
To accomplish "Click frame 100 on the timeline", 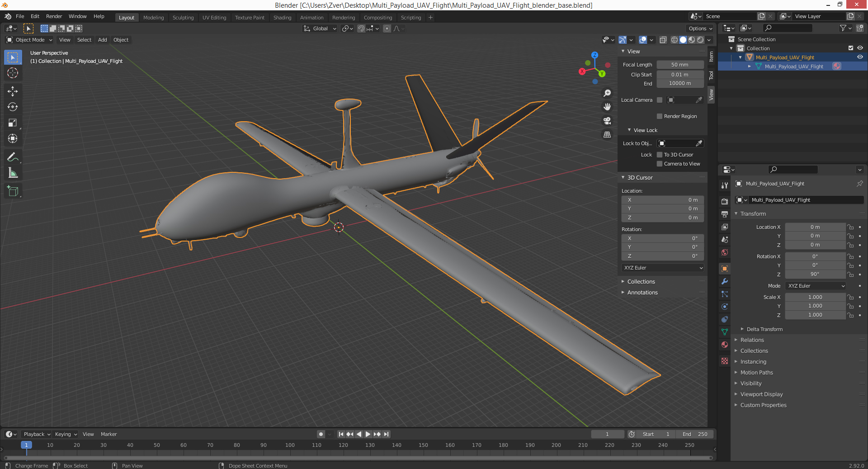I will click(x=290, y=445).
